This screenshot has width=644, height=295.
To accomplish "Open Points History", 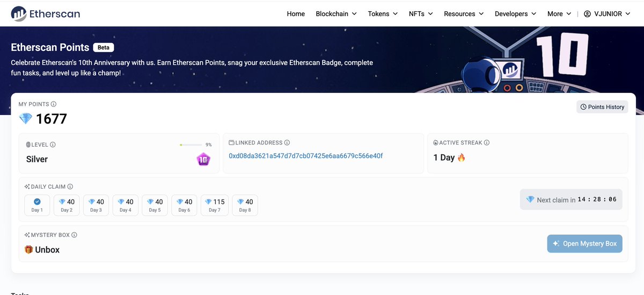I will [602, 107].
